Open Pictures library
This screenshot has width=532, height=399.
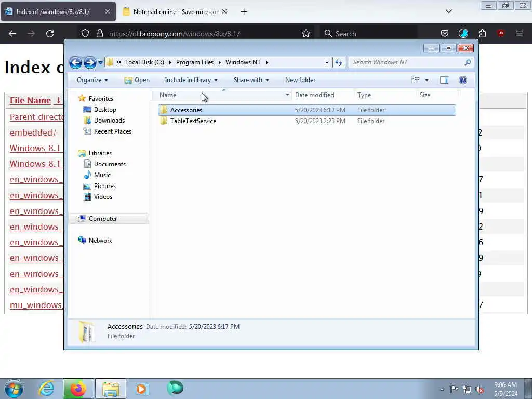point(104,186)
